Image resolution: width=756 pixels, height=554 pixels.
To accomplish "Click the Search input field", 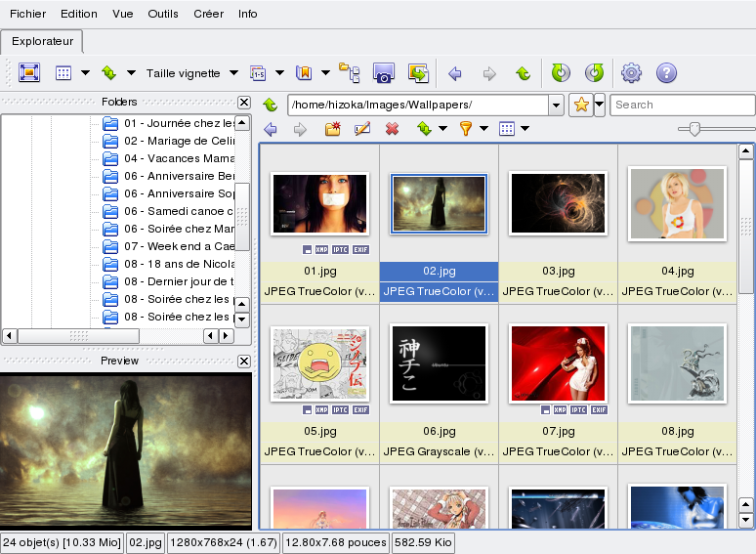I will pos(682,105).
